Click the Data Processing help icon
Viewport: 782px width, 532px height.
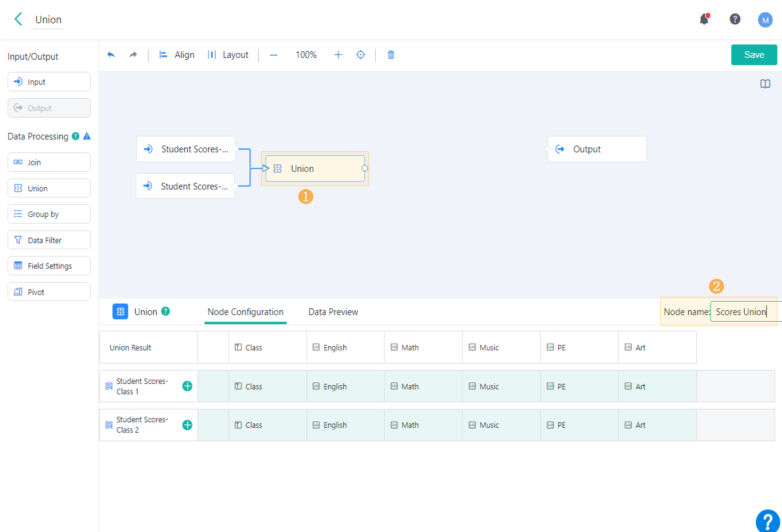click(76, 136)
